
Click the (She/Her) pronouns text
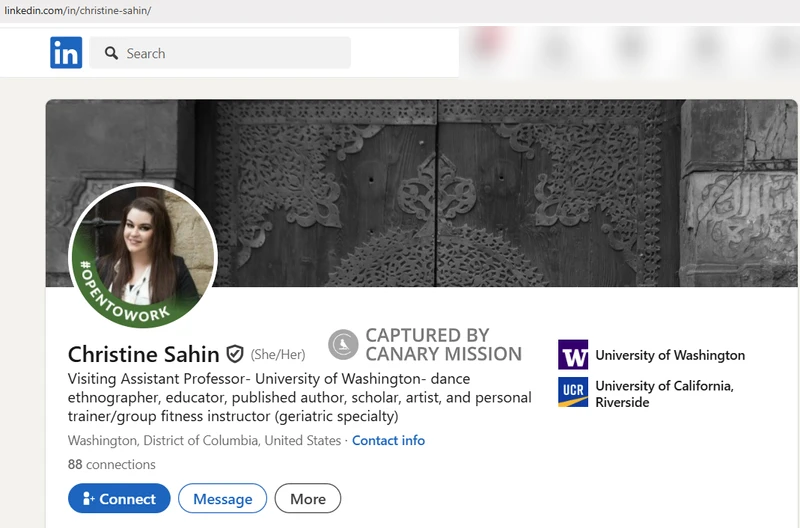tap(278, 355)
